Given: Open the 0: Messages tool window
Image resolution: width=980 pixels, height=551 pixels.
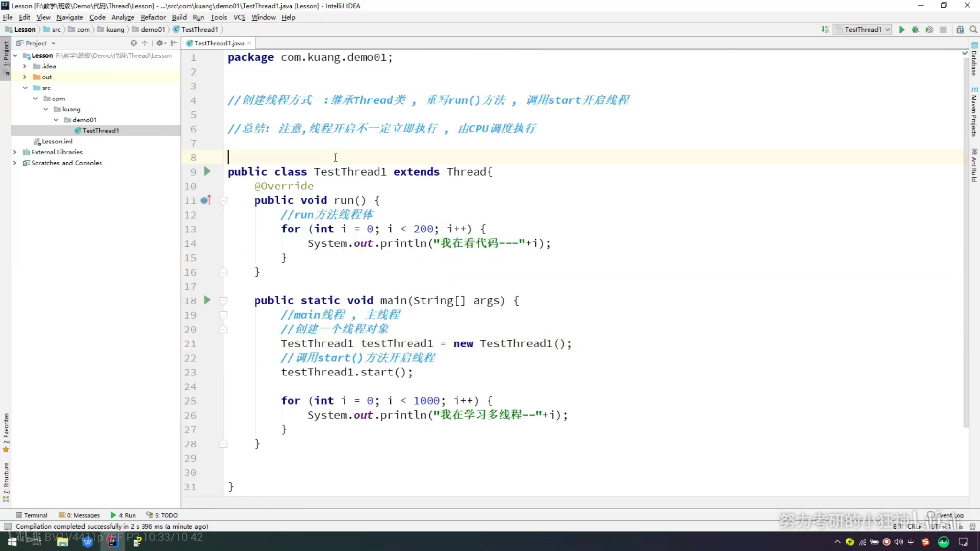Looking at the screenshot, I should point(79,515).
